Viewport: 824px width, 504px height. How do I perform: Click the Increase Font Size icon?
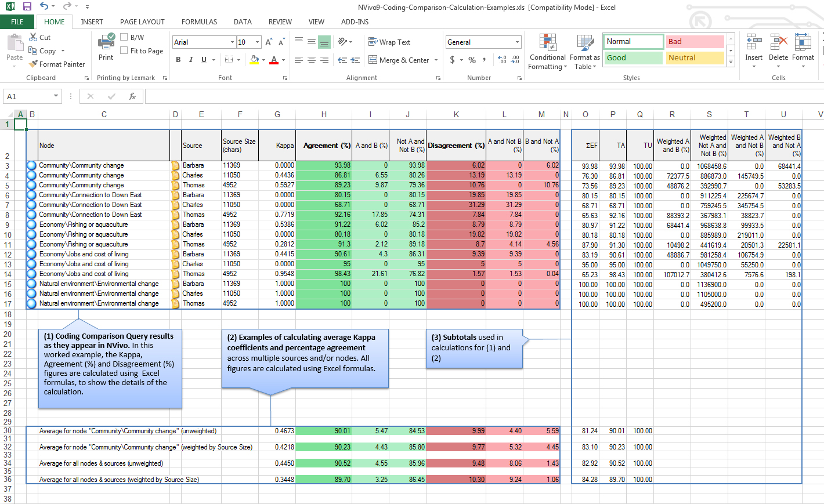(x=269, y=42)
